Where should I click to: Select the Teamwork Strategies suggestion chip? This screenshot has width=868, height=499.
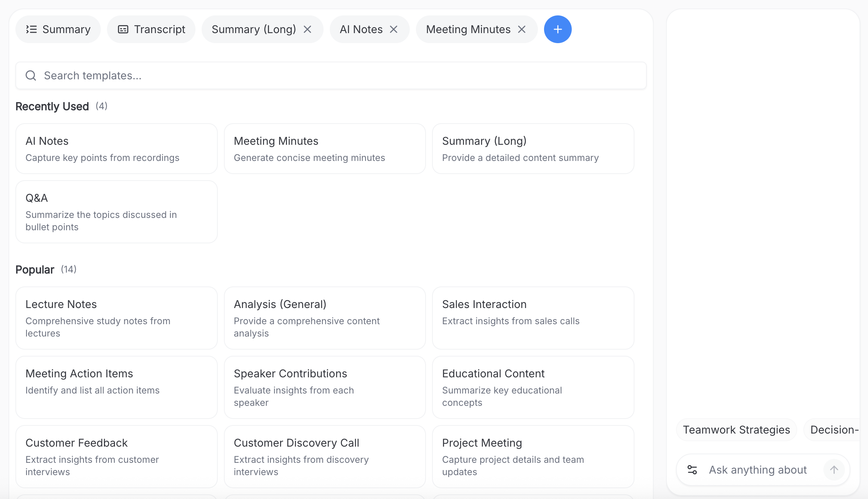point(736,430)
